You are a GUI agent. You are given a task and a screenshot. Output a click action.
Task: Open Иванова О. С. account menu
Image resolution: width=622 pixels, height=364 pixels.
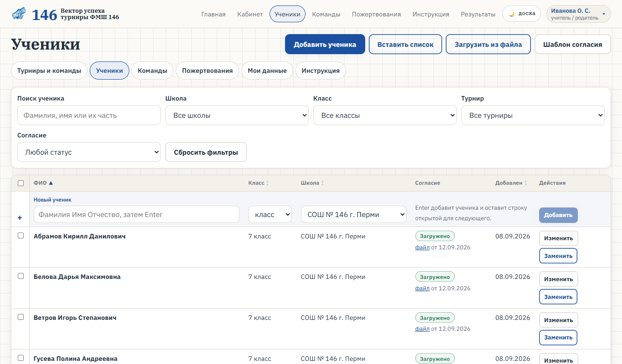[x=578, y=14]
